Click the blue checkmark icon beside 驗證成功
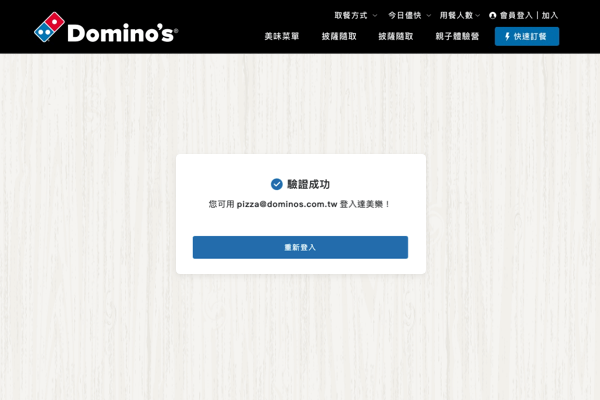Screen dimensions: 600x400 (276, 184)
